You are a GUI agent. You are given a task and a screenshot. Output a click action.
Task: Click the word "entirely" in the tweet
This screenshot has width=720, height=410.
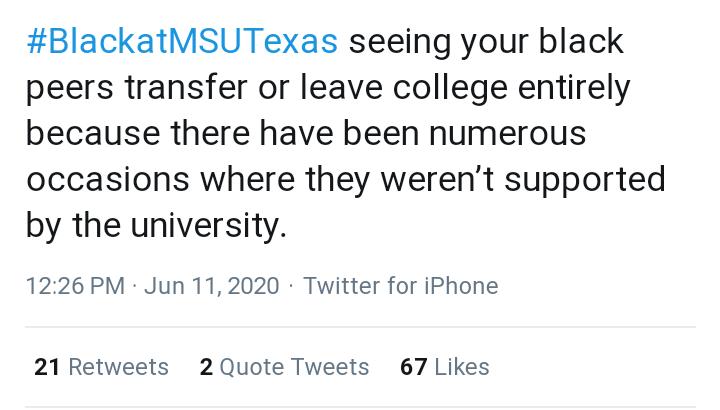[x=574, y=88]
